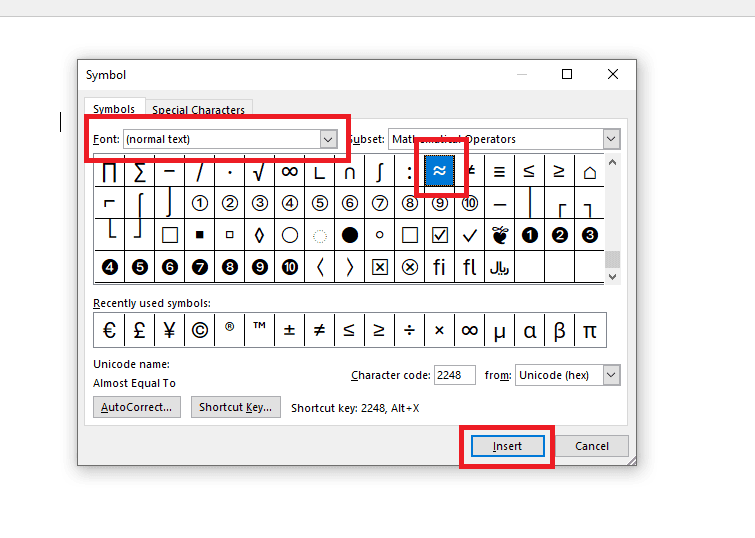Select the greater-than-or-equal ≥ in the character grid
Image resolution: width=755 pixels, height=538 pixels.
click(x=559, y=171)
